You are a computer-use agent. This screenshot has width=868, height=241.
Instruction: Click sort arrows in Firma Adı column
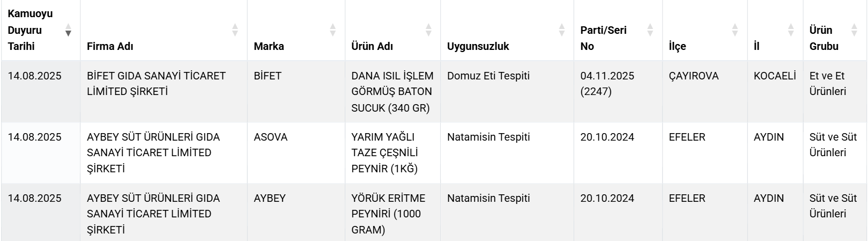click(235, 30)
